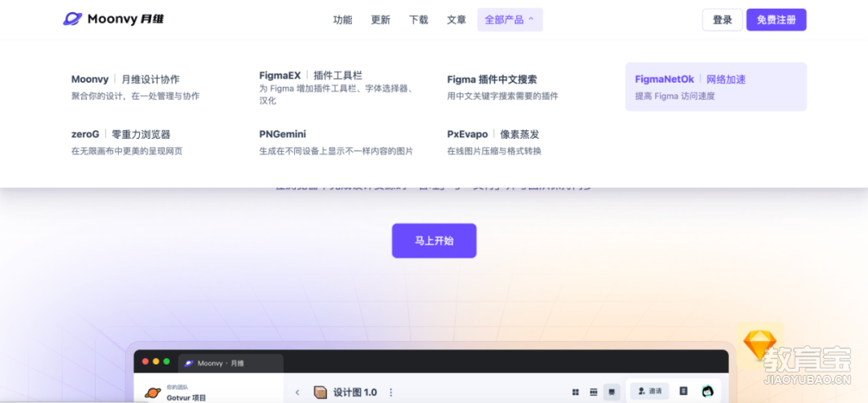This screenshot has height=403, width=868.
Task: Click the 设计图 1.0 title
Action: [x=355, y=393]
